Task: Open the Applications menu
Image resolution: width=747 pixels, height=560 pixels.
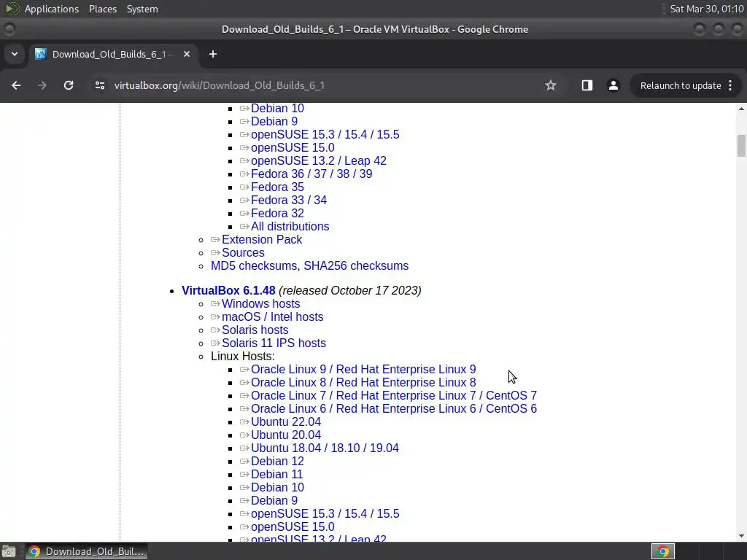Action: 52,9
